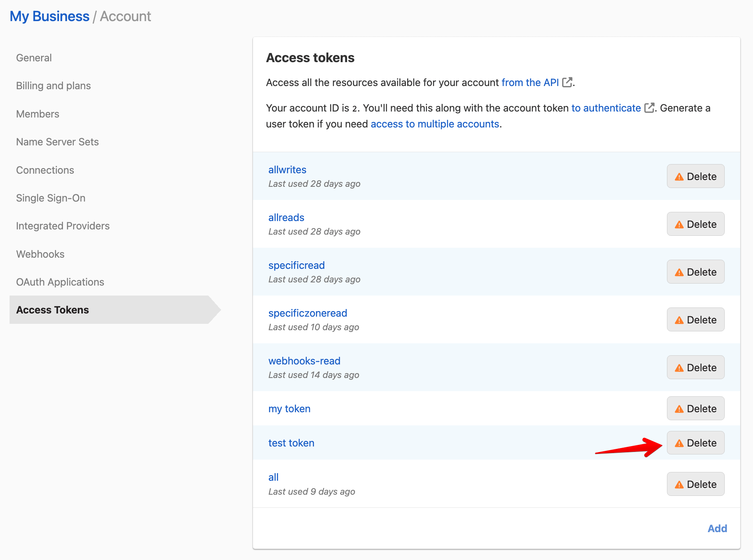The image size is (753, 560).
Task: Open the specificread token
Action: (296, 265)
